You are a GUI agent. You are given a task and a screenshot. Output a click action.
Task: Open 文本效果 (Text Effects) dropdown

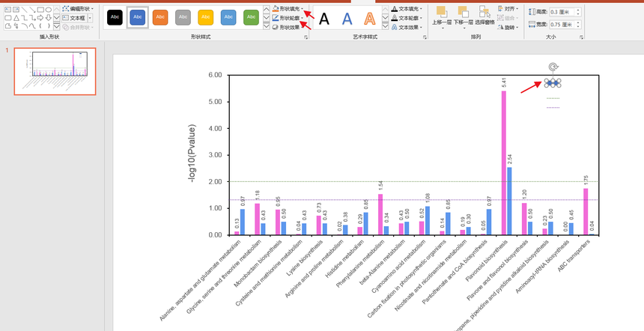click(407, 28)
